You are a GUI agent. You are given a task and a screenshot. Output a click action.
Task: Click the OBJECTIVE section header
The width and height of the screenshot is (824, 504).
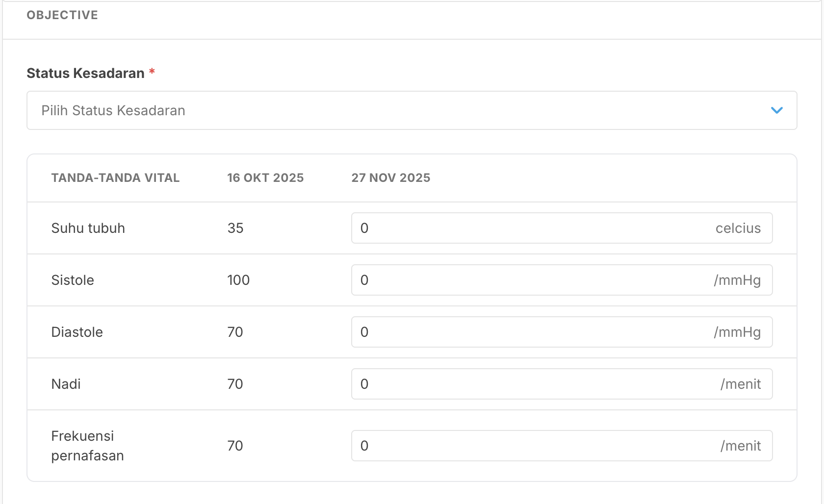62,15
